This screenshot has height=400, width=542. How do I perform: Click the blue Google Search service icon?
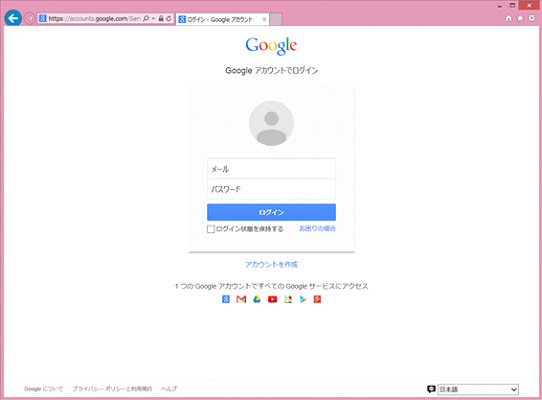(226, 299)
